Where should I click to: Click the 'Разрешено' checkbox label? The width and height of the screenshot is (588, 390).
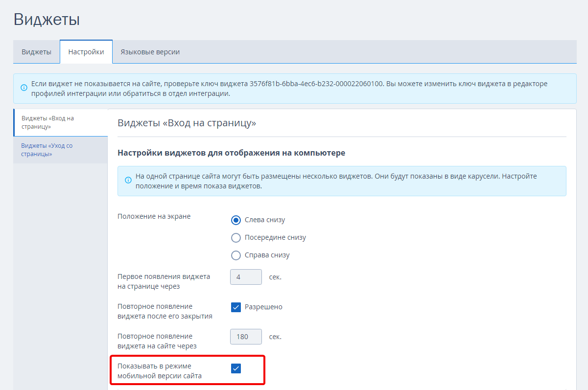263,307
